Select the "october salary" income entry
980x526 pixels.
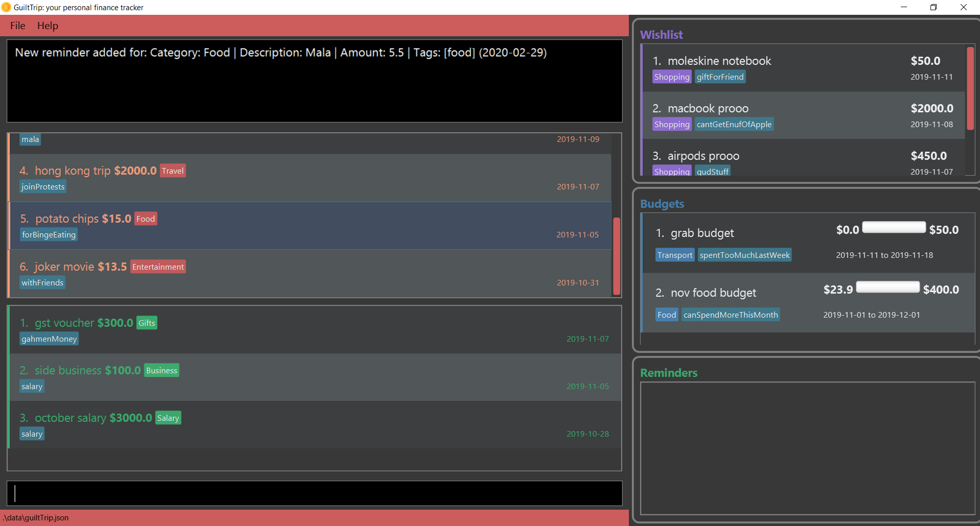click(x=315, y=425)
